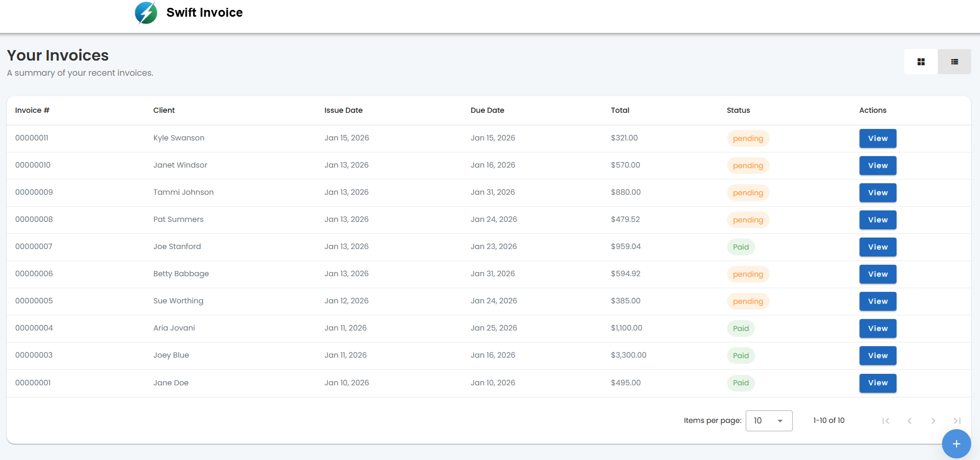This screenshot has height=460, width=980.
Task: Click the total $479.52
Action: (x=625, y=219)
